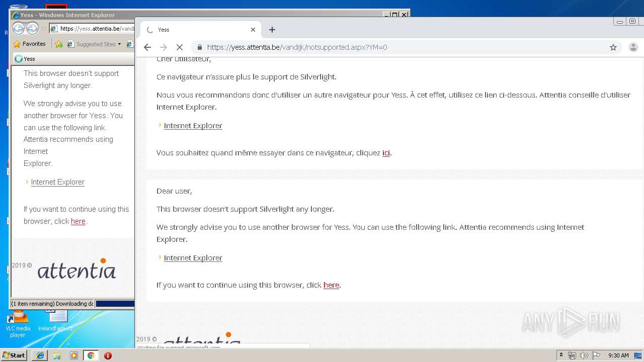Go forward in Internet Explorer window

[x=32, y=29]
